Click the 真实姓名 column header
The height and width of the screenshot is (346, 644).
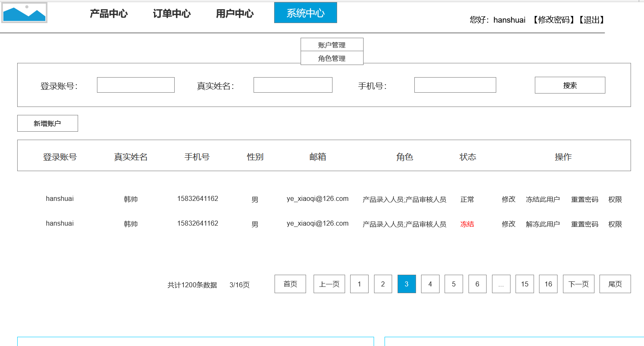[x=131, y=157]
